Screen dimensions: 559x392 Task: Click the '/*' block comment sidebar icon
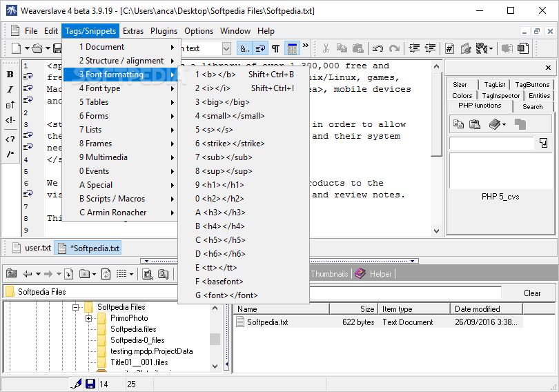10,154
